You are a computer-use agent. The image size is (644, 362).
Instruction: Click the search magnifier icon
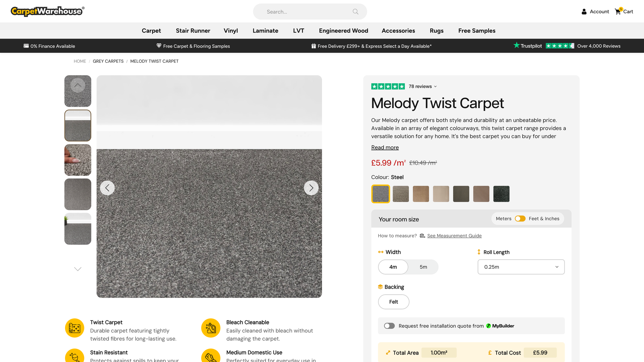point(355,12)
